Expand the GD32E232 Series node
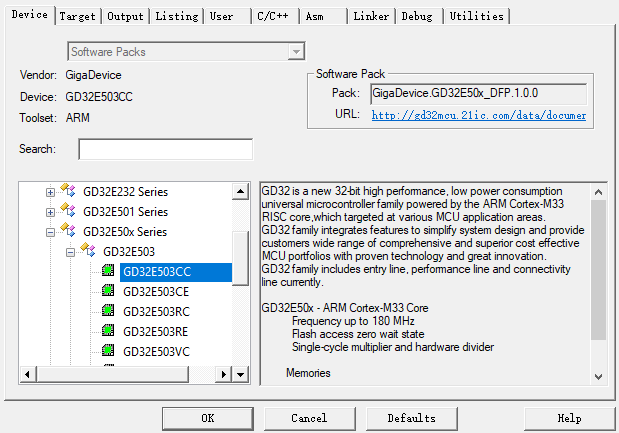Viewport: 619px width, 433px height. [x=50, y=192]
